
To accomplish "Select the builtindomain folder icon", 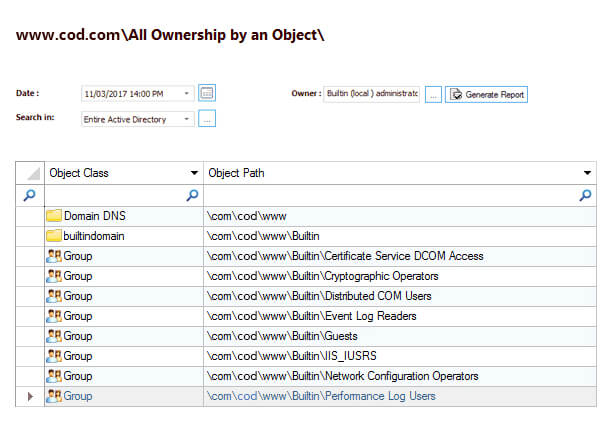I will (54, 236).
